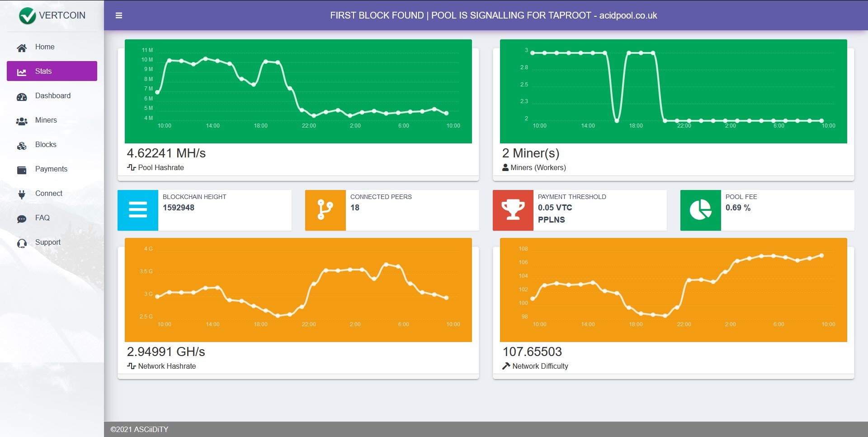Image resolution: width=868 pixels, height=437 pixels.
Task: Click the FAQ speech bubble icon
Action: click(x=22, y=218)
